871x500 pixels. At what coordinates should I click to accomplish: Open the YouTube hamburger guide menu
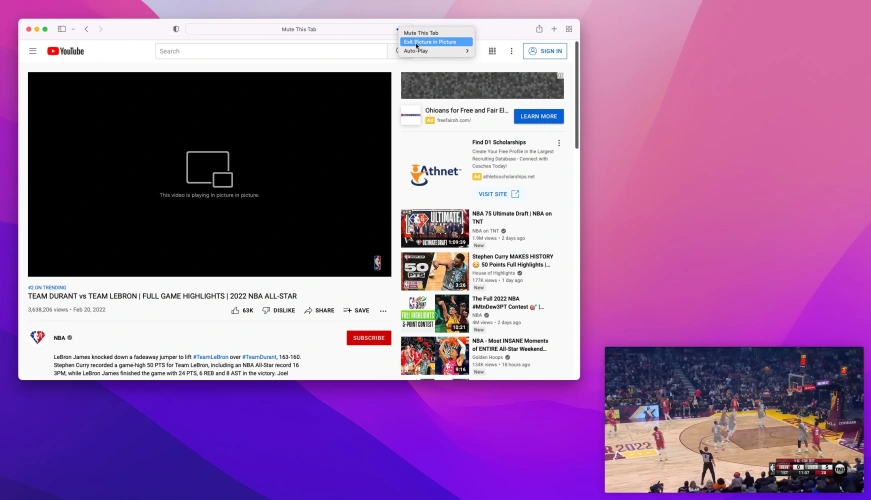pyautogui.click(x=33, y=51)
